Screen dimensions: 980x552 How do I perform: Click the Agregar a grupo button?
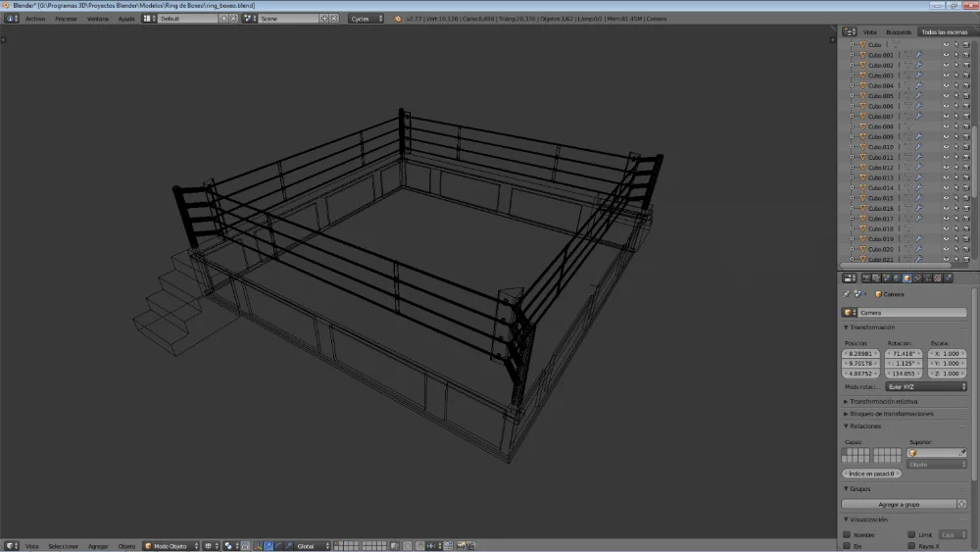(x=898, y=504)
